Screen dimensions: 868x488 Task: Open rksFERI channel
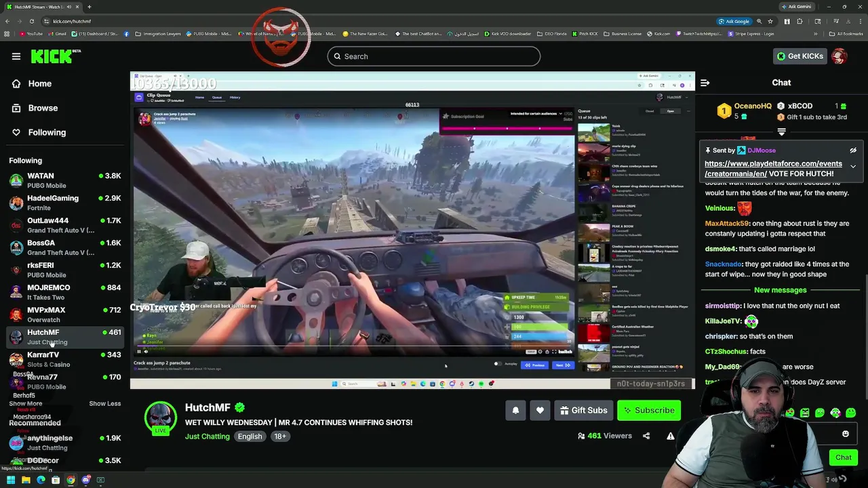65,270
